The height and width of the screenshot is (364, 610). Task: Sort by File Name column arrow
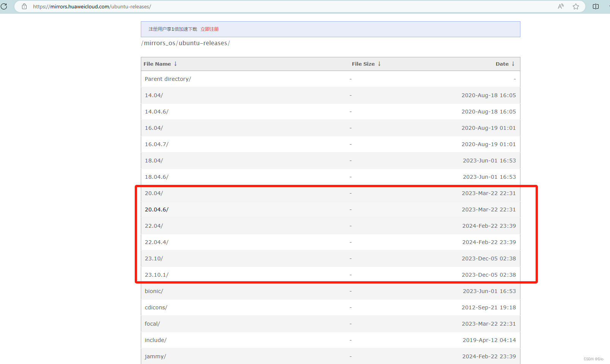[175, 64]
